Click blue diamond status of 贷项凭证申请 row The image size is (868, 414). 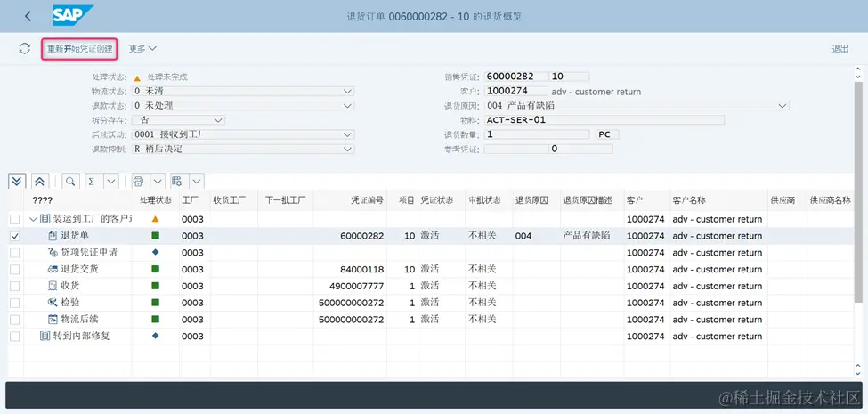[x=155, y=252]
